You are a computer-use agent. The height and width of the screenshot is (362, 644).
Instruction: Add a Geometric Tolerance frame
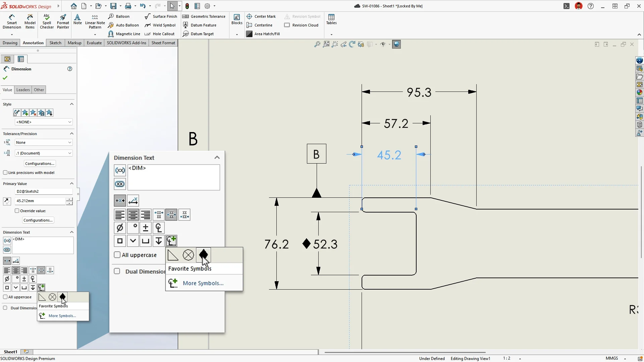[x=204, y=16]
